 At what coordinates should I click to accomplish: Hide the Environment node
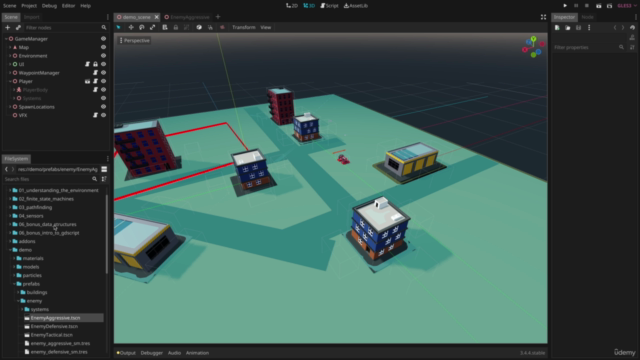103,56
